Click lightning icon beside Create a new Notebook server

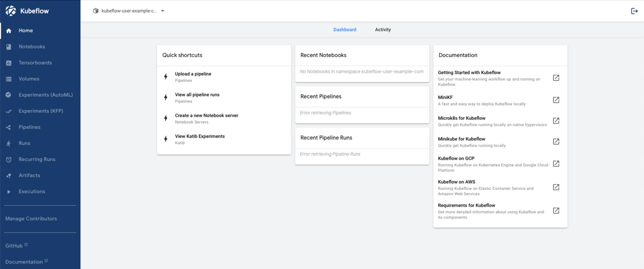point(166,118)
